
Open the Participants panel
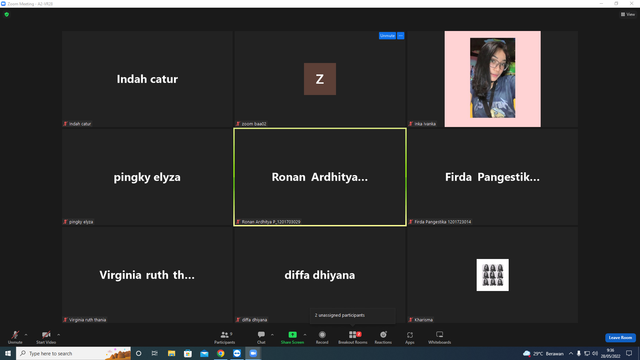tap(224, 337)
